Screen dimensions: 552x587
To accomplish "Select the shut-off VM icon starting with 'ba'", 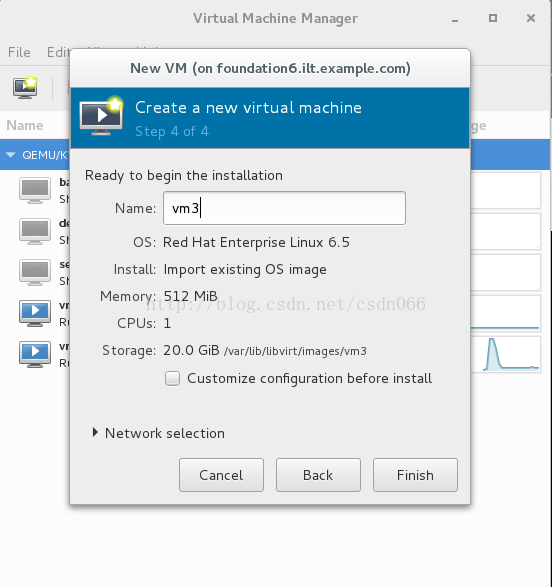I will (35, 191).
